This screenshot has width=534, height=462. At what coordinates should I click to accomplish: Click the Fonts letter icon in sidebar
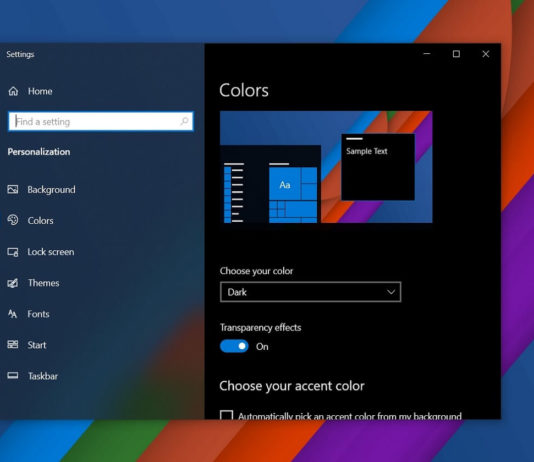[13, 314]
